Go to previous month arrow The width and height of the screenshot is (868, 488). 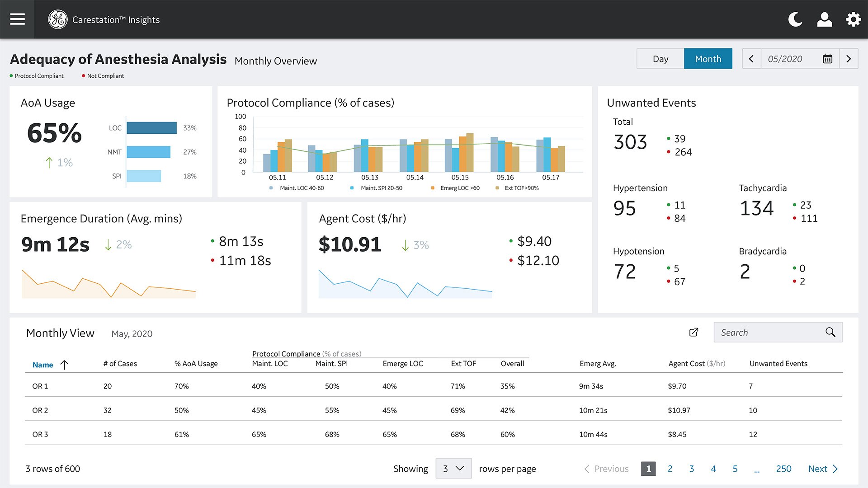[751, 59]
